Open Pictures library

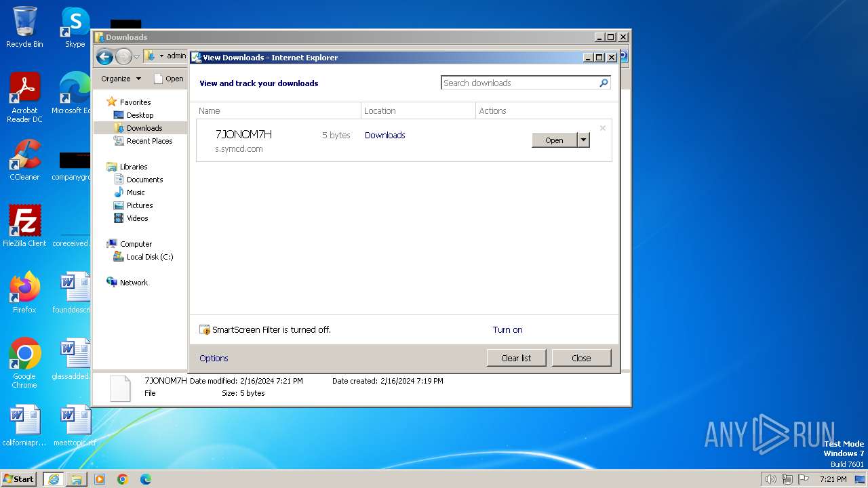point(140,205)
